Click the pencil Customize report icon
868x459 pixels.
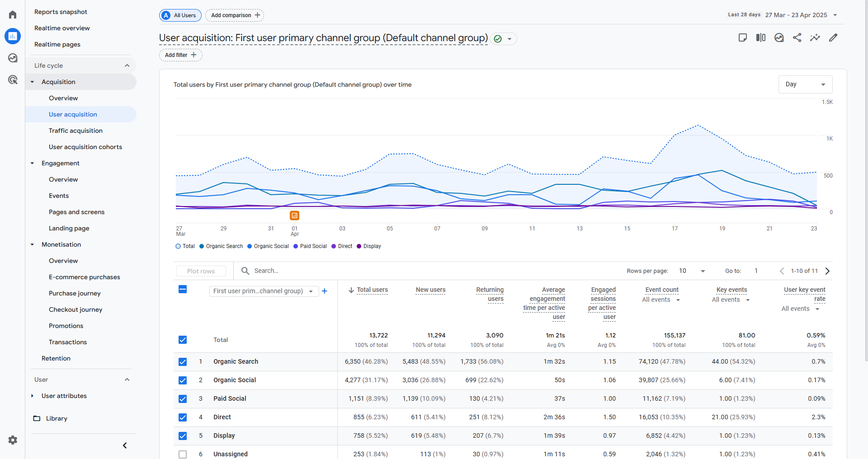point(833,38)
